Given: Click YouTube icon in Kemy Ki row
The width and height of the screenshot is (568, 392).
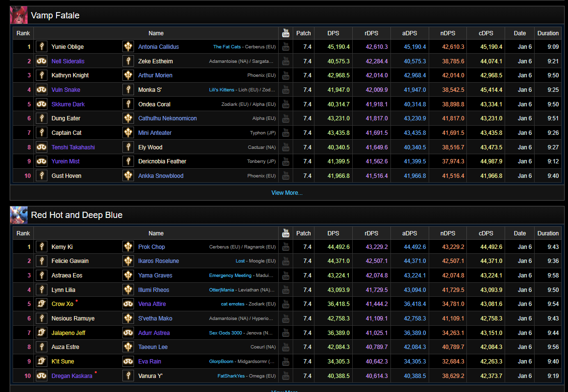Looking at the screenshot, I should (x=286, y=247).
